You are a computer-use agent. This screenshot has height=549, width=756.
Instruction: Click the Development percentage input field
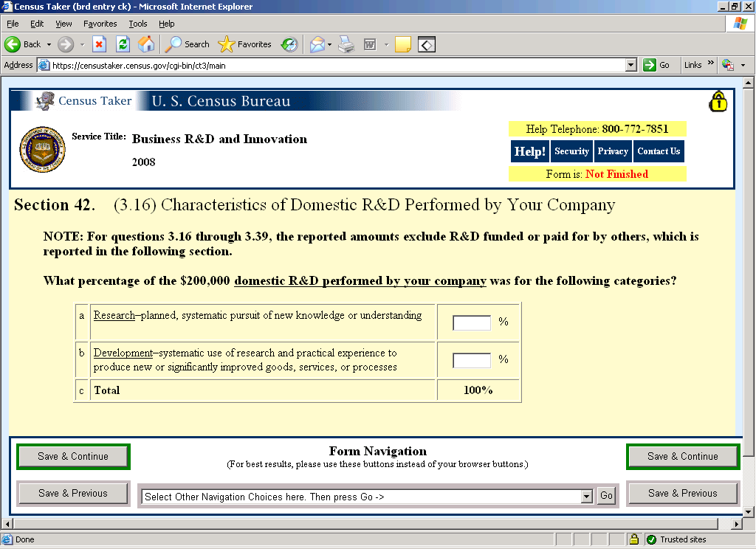471,360
